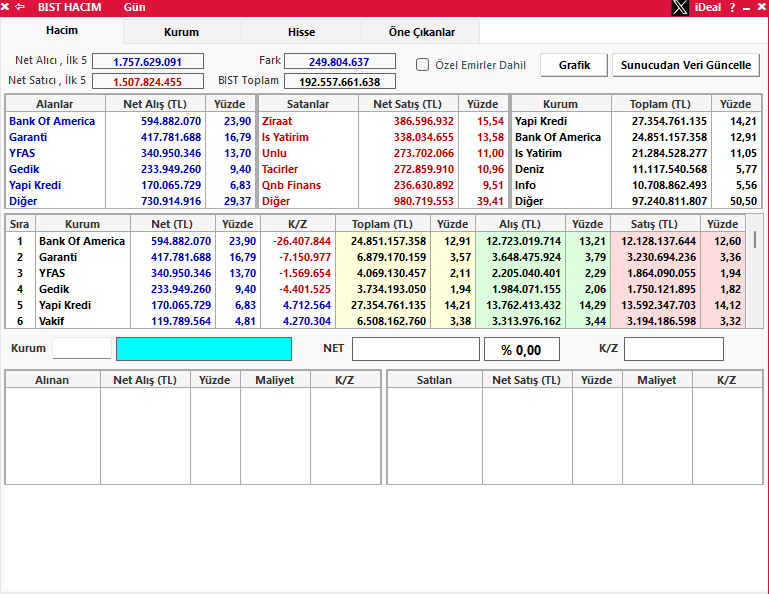This screenshot has width=769, height=594.
Task: Sort ranking table by Alış (TL) header
Action: (520, 224)
